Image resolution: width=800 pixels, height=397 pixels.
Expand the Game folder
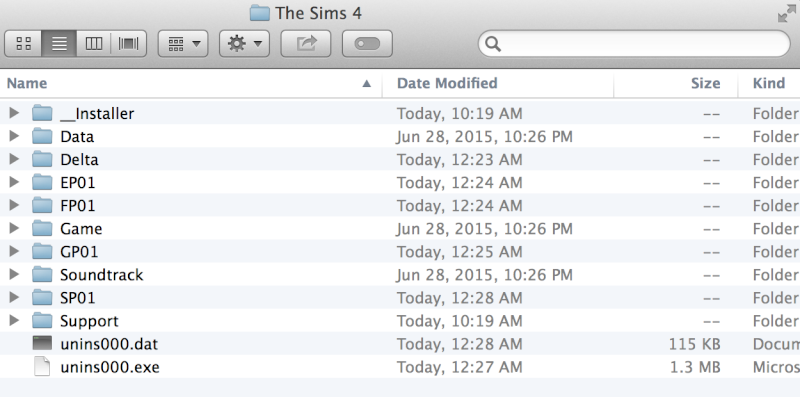pos(14,228)
